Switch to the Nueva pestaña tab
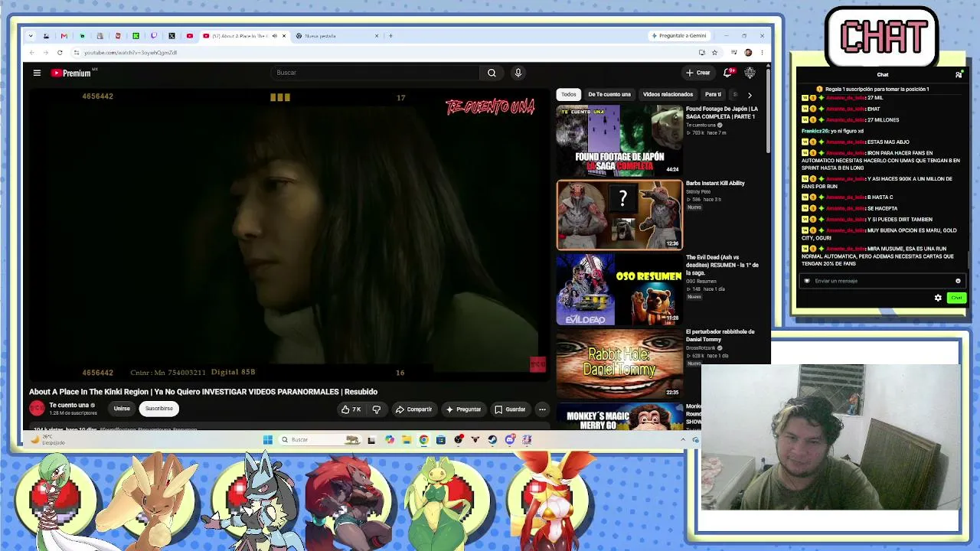Viewport: 980px width, 551px height. click(x=337, y=36)
